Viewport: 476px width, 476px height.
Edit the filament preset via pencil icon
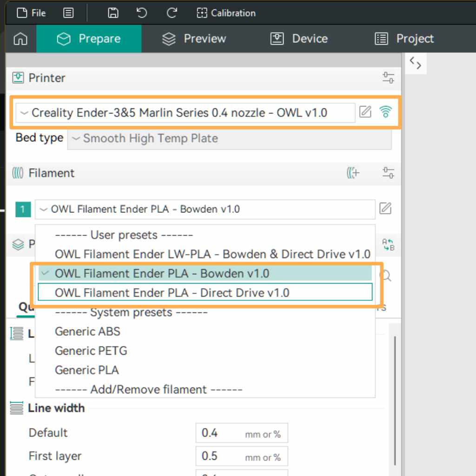point(385,209)
